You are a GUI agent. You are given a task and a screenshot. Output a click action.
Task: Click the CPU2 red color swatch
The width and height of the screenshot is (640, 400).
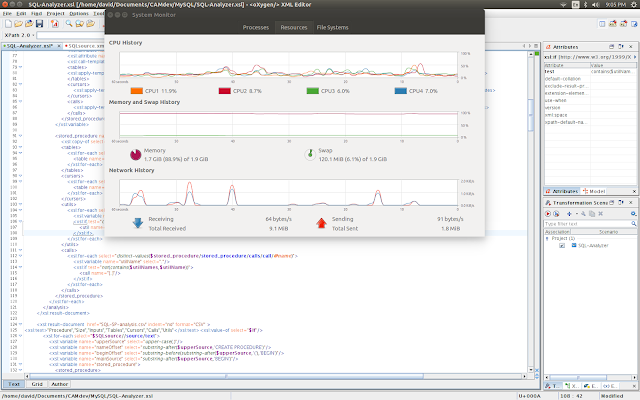tap(224, 91)
